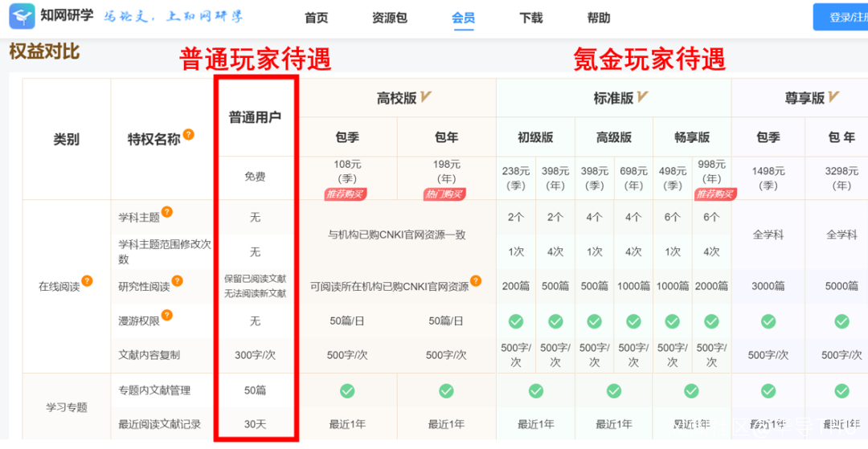
Task: Click 专题内文献管理 checkmark under 高级版
Action: [614, 391]
